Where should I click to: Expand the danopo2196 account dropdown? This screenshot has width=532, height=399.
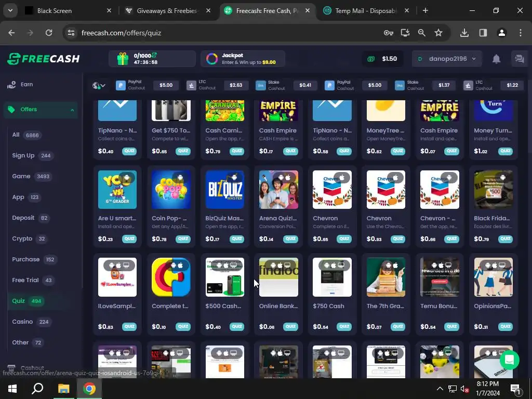(x=447, y=59)
